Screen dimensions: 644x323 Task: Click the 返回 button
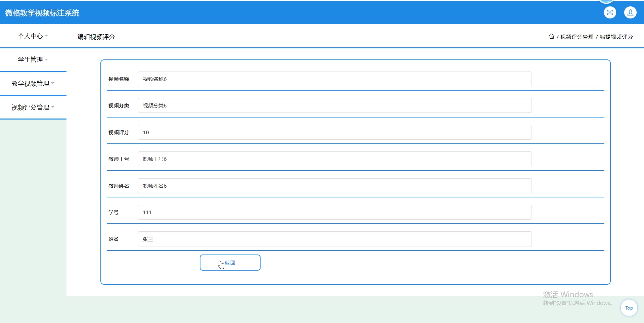[230, 263]
